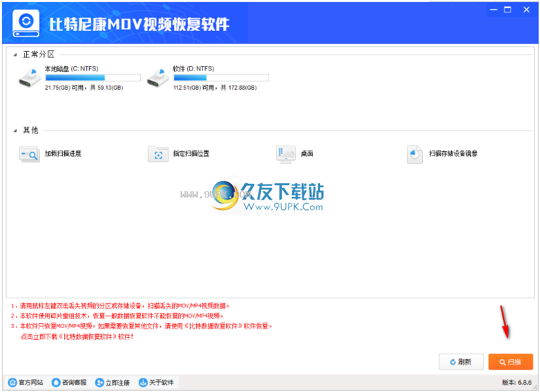Open the scan storage device image icon
Image resolution: width=540 pixels, height=392 pixels.
pyautogui.click(x=414, y=154)
